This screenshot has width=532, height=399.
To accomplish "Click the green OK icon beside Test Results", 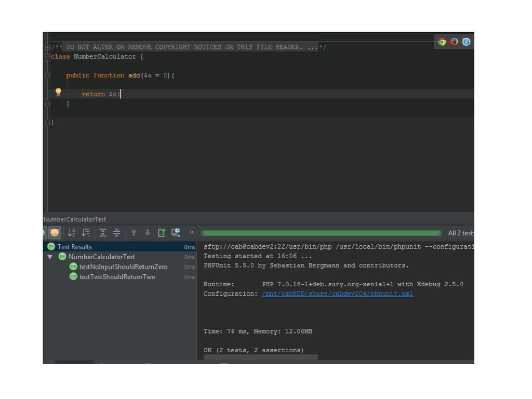I will tap(51, 246).
